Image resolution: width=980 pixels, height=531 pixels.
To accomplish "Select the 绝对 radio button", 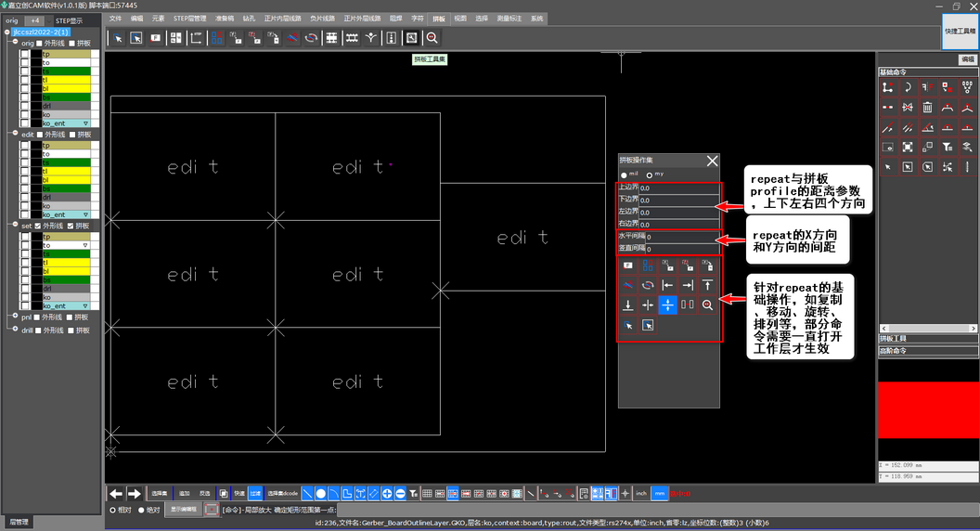I will pyautogui.click(x=141, y=510).
